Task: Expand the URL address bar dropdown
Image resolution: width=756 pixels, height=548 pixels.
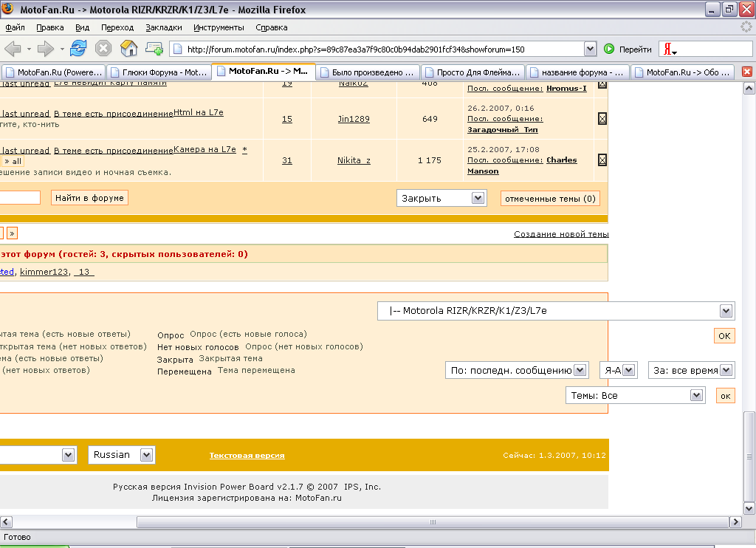Action: 590,49
